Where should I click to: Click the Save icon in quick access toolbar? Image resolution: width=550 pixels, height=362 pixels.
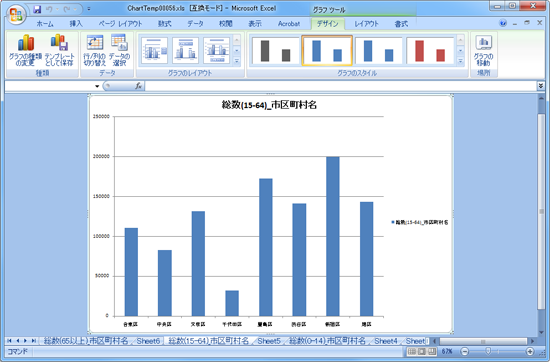37,9
